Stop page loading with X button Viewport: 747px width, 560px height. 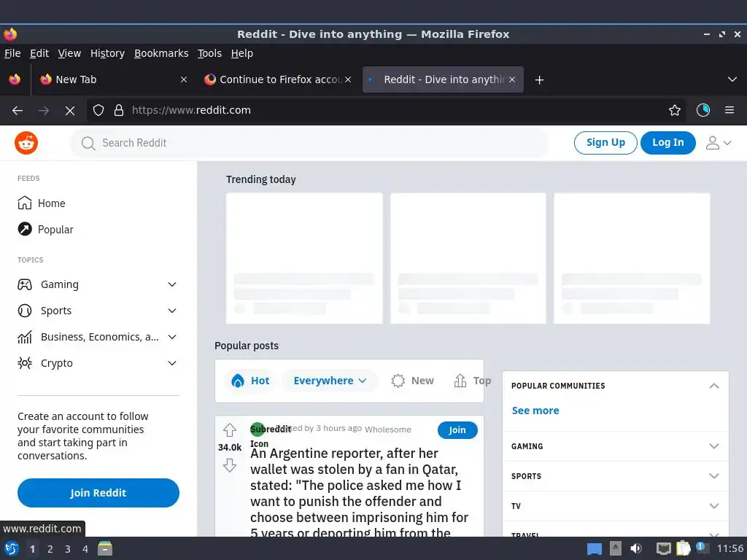(70, 111)
